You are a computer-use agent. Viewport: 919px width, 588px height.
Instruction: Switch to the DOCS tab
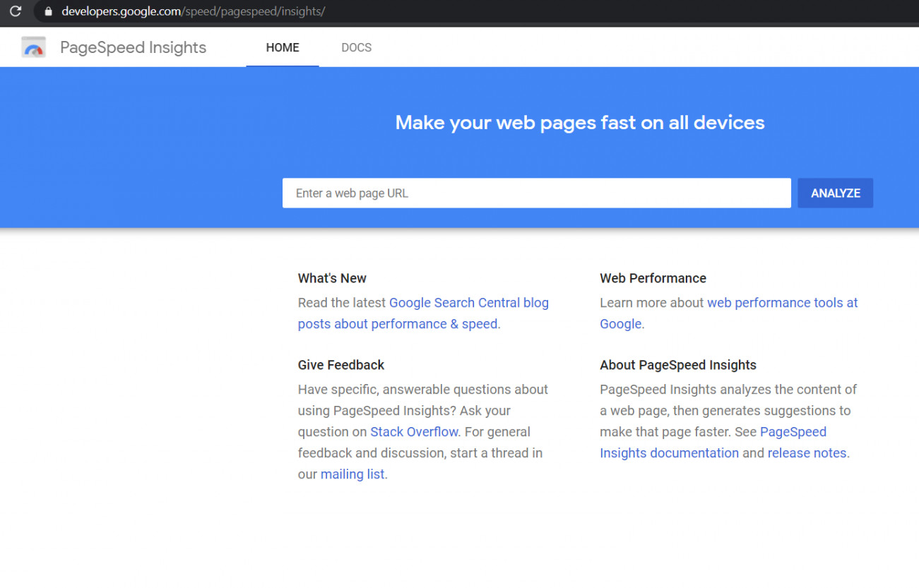356,47
